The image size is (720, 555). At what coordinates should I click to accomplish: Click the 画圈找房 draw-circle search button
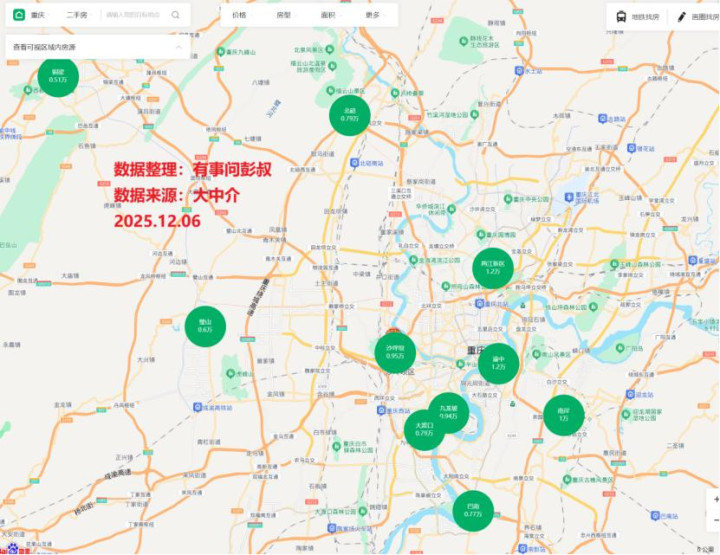click(x=698, y=17)
